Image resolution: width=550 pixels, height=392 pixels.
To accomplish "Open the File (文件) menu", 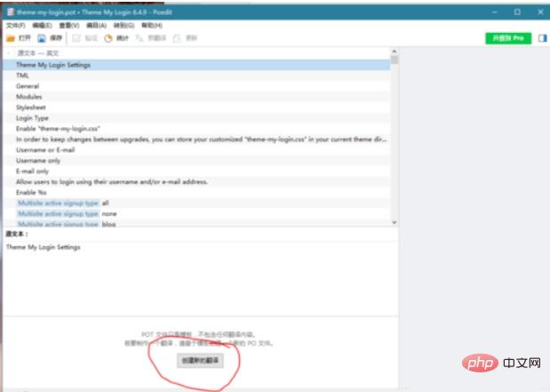I will (x=15, y=26).
